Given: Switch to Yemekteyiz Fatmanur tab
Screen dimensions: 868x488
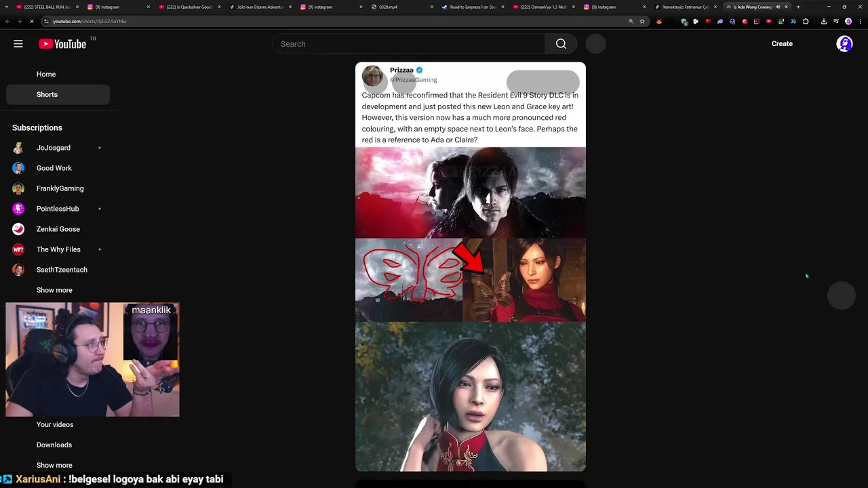Looking at the screenshot, I should tap(686, 7).
